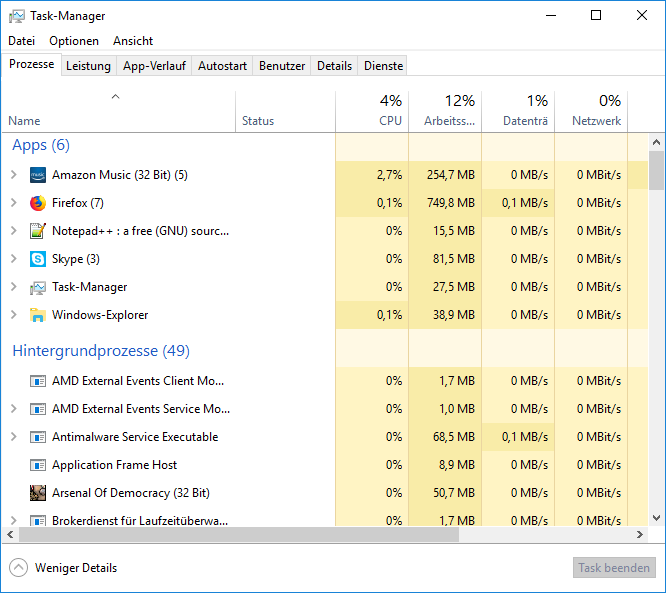Select the Prozesse tab
This screenshot has width=666, height=593.
tap(31, 64)
